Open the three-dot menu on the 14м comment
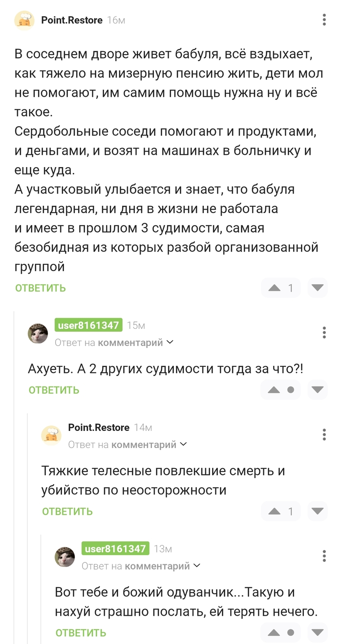 tap(324, 434)
